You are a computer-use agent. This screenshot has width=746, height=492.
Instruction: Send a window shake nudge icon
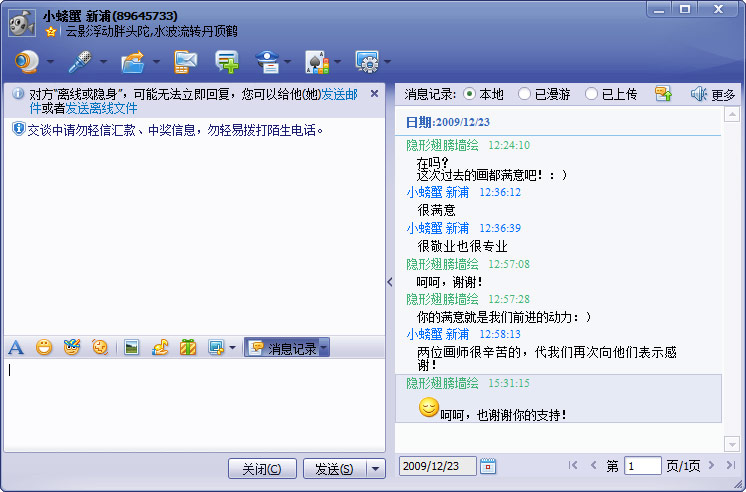click(x=100, y=347)
